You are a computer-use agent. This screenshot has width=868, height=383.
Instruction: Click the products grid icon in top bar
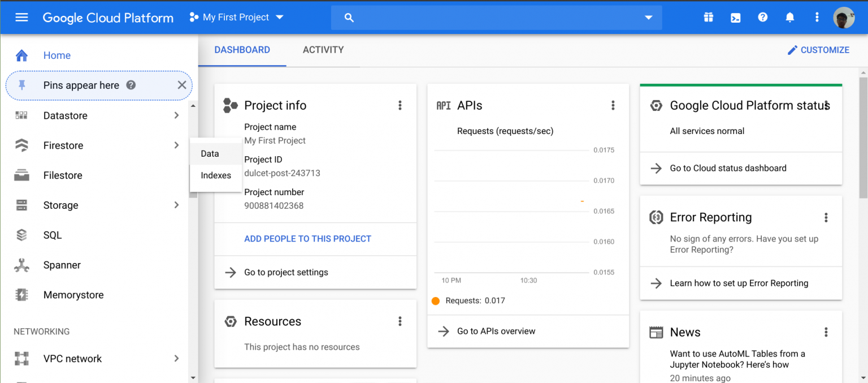coord(708,18)
